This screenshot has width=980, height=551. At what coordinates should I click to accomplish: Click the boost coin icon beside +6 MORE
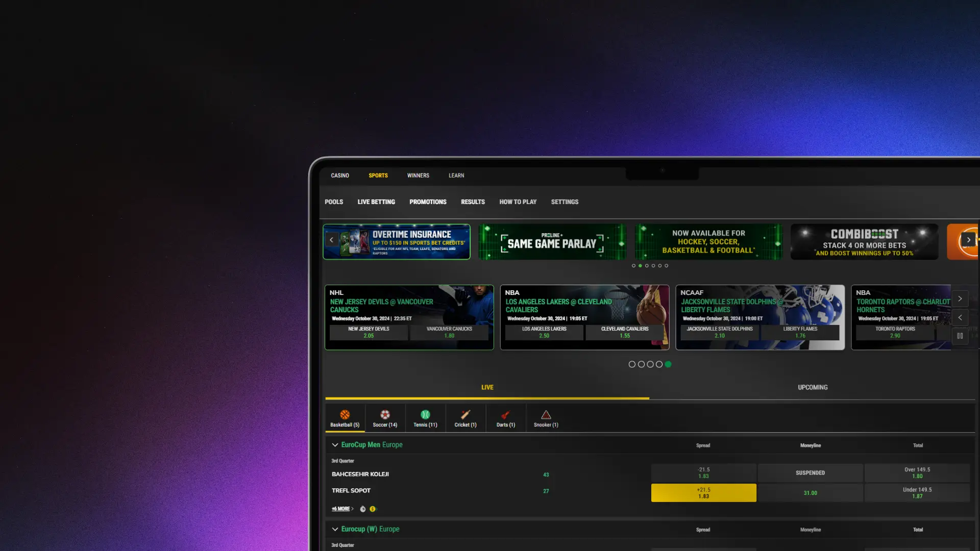[x=372, y=509]
